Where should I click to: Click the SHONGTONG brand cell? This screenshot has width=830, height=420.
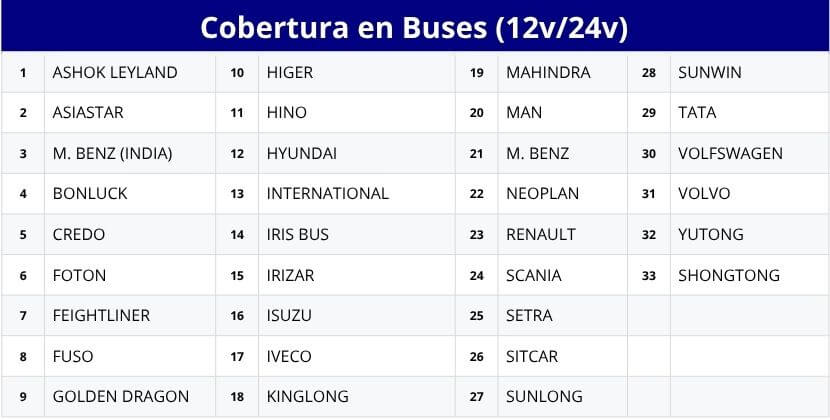(750, 275)
